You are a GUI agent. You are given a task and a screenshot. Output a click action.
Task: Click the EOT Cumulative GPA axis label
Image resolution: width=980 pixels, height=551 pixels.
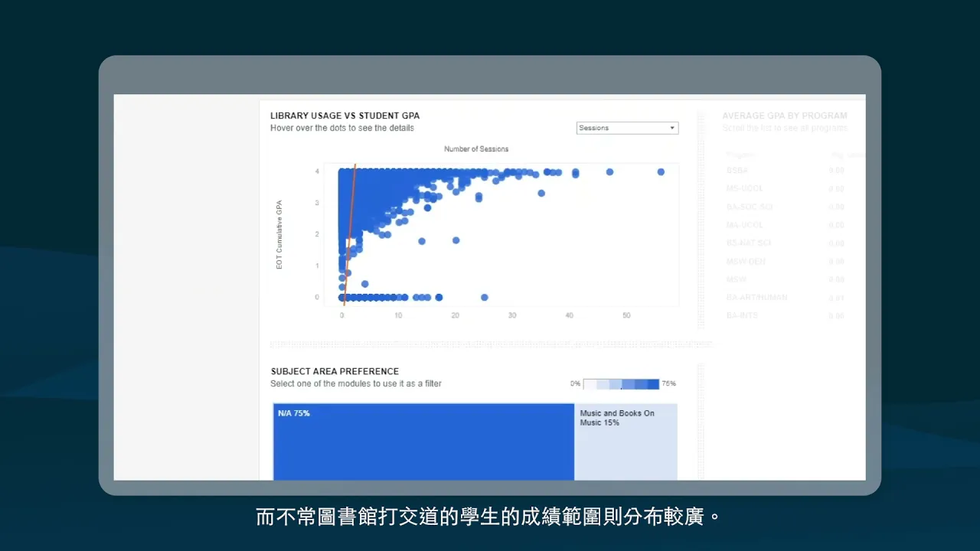[279, 234]
